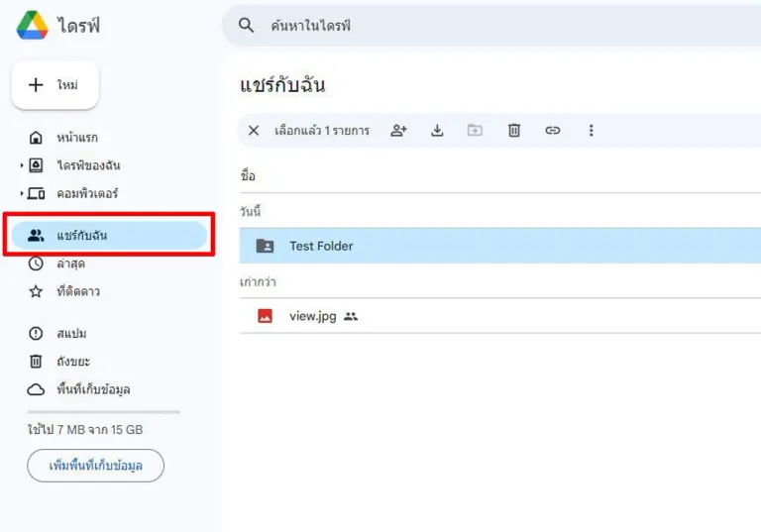
Task: Click the shared folder icon of Test Folder
Action: point(265,246)
